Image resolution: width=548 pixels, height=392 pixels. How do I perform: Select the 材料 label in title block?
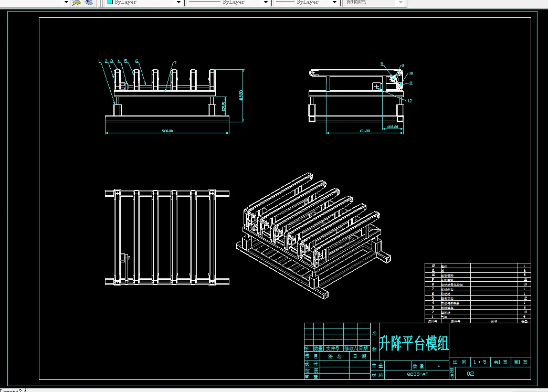(377, 375)
